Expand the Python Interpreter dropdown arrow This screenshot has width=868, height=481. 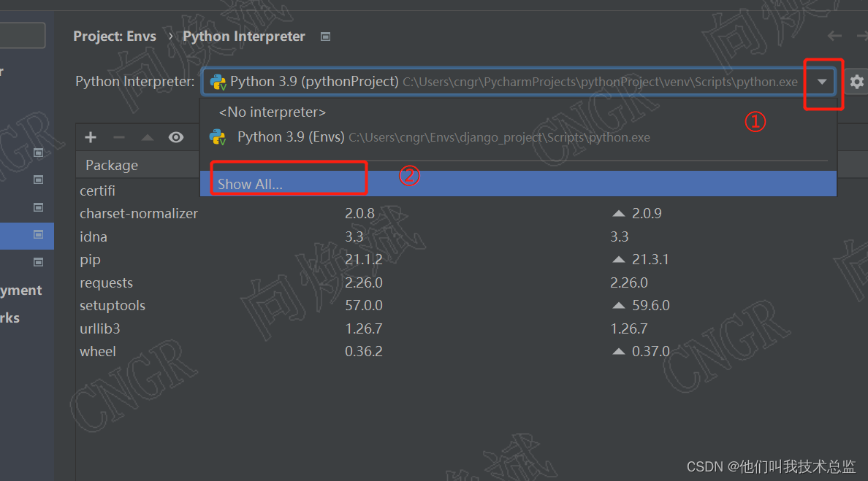pyautogui.click(x=822, y=82)
